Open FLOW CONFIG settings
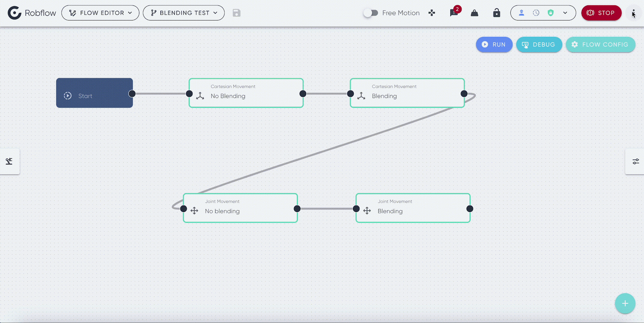This screenshot has width=644, height=323. coord(600,45)
